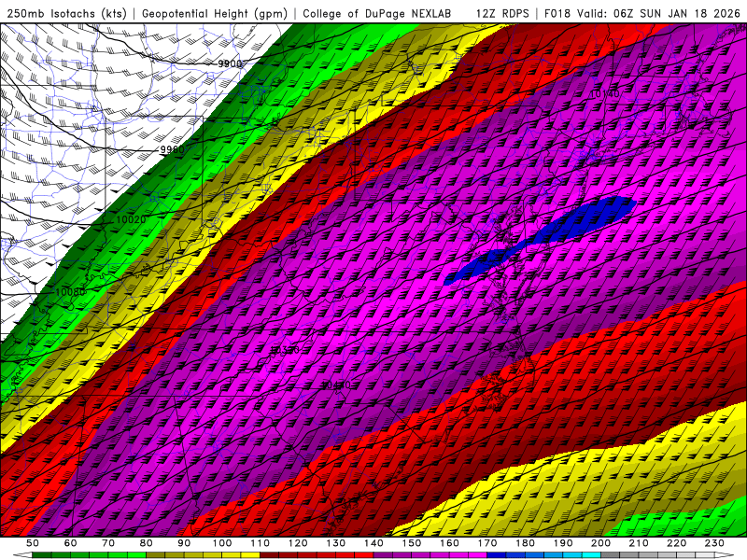Click the '250mb Isotachs (kts)' title text
747x560 pixels.
67,13
